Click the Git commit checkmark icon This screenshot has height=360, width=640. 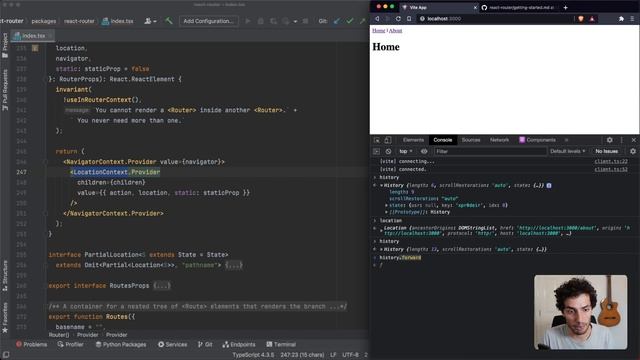[350, 21]
